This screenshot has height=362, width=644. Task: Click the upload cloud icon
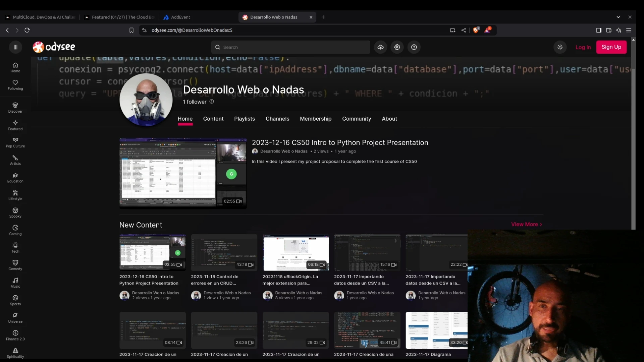click(380, 47)
